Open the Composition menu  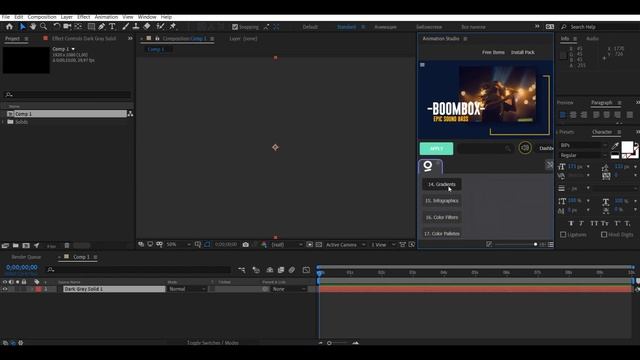[42, 17]
